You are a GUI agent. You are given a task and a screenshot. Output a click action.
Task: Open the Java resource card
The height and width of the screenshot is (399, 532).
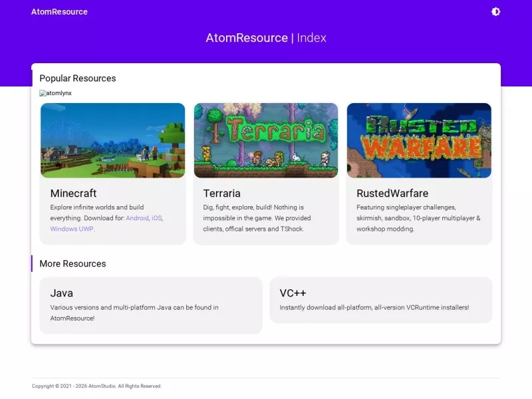(x=151, y=305)
